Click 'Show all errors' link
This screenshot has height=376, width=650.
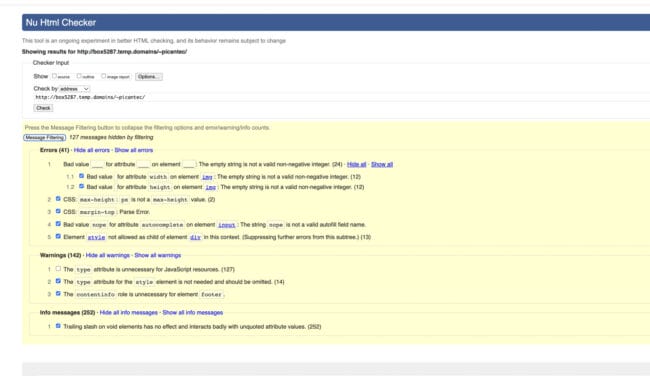[x=133, y=150]
